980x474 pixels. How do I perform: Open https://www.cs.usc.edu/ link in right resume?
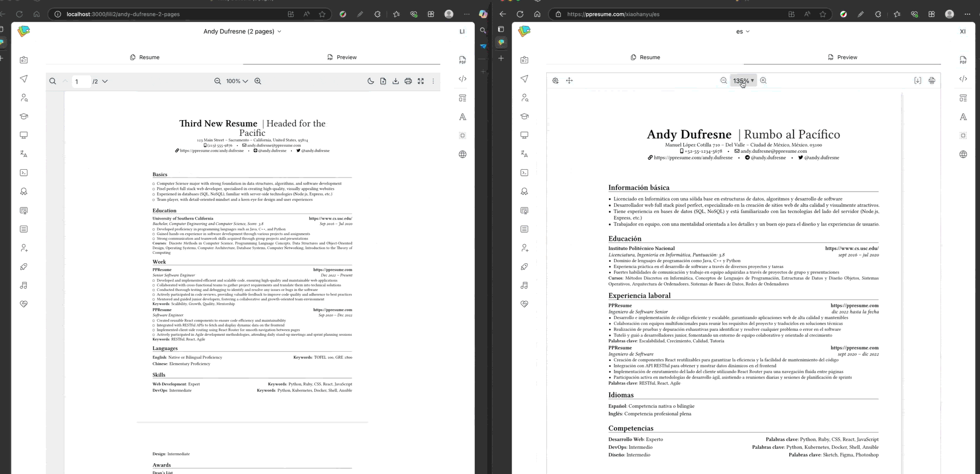[852, 248]
